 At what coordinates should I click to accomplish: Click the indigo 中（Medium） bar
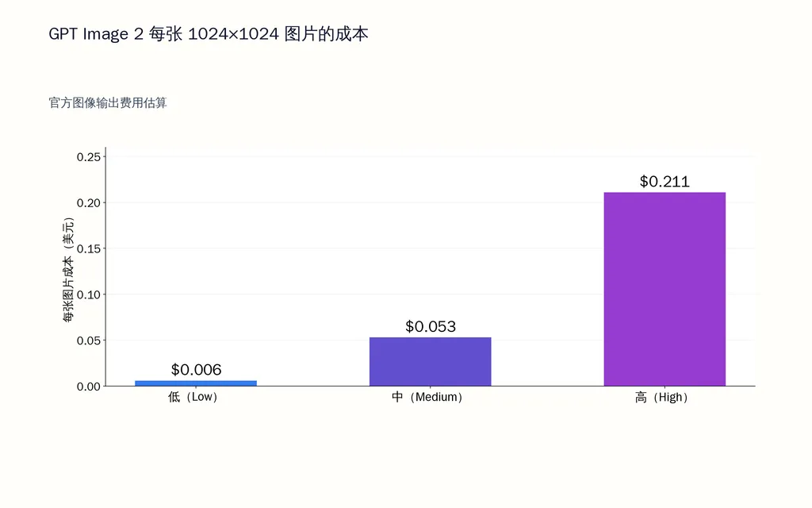[431, 362]
